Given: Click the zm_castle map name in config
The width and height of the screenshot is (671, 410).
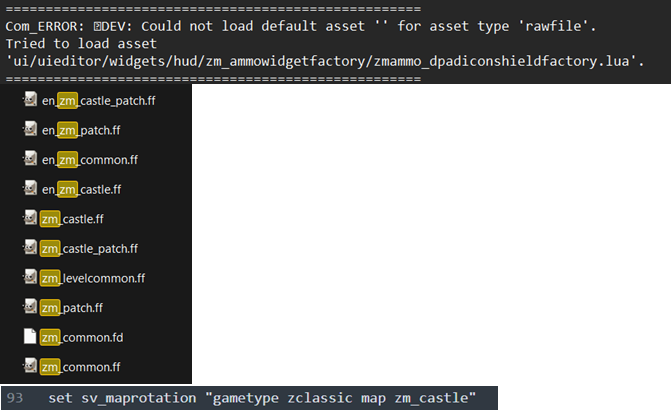Looking at the screenshot, I should (431, 398).
